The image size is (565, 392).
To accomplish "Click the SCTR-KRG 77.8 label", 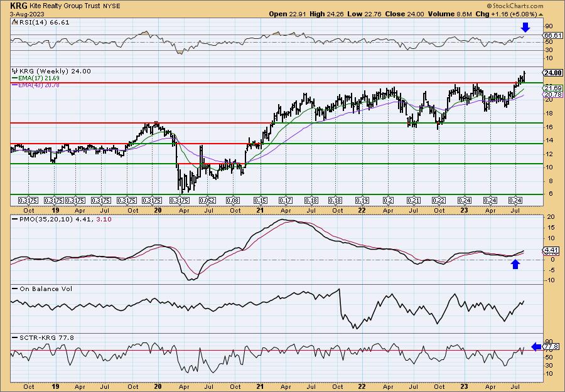I will click(x=47, y=337).
